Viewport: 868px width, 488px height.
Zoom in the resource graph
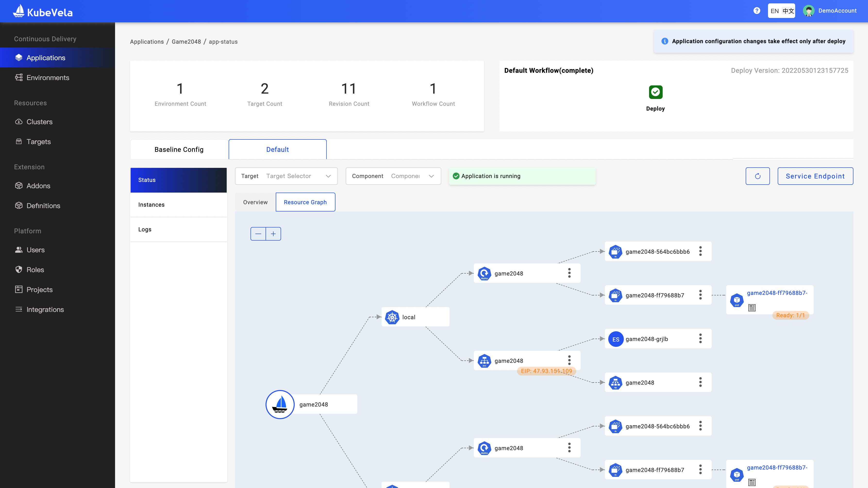point(273,234)
